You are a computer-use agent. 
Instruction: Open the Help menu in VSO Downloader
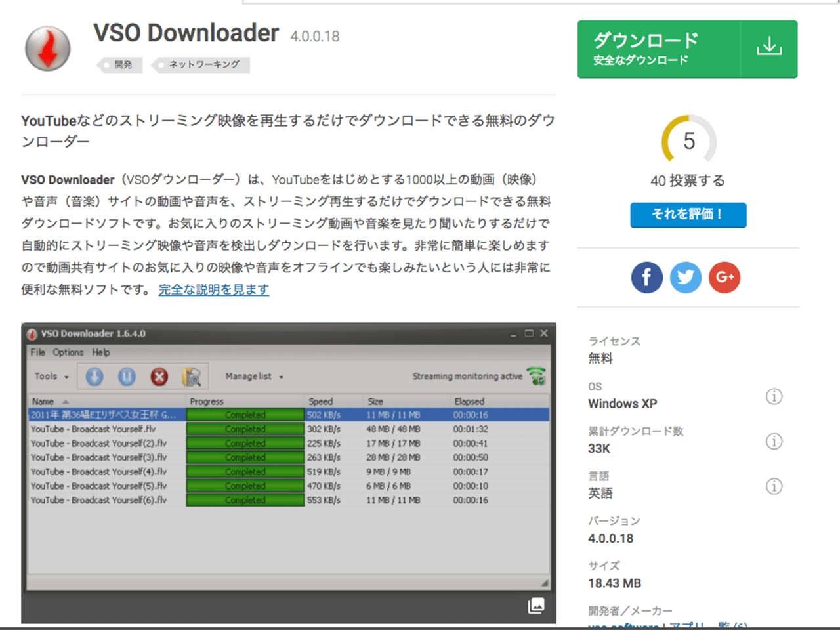click(x=101, y=352)
